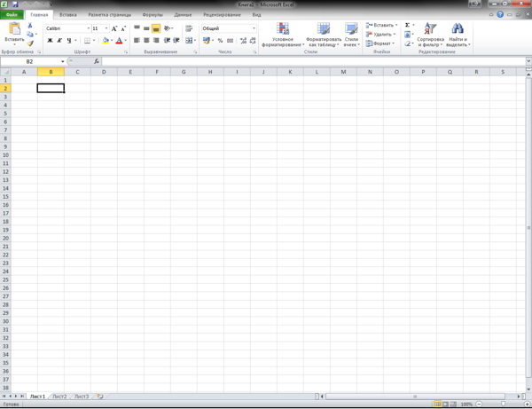The height and width of the screenshot is (409, 532).
Task: Open Sort and Filter (Сортировка и фильтр)
Action: (430, 35)
